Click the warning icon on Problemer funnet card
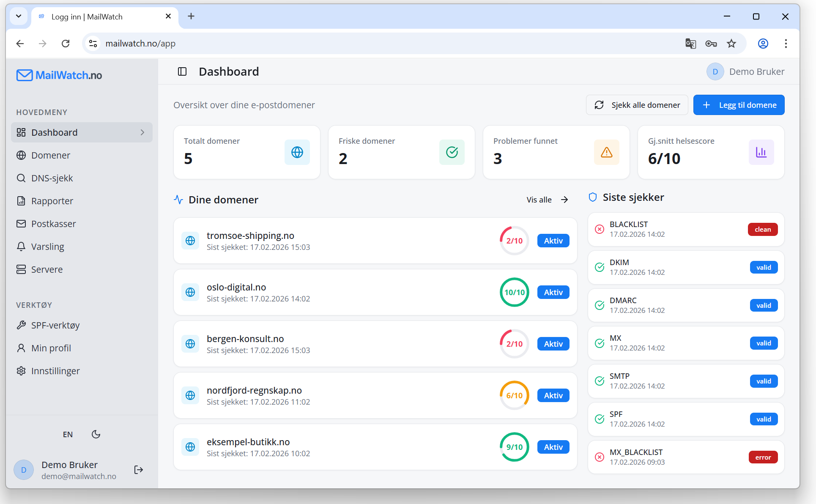The image size is (816, 504). pos(606,152)
